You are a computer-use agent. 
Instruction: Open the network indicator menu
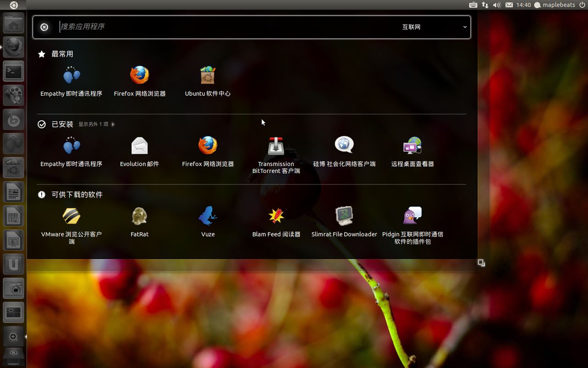point(485,5)
